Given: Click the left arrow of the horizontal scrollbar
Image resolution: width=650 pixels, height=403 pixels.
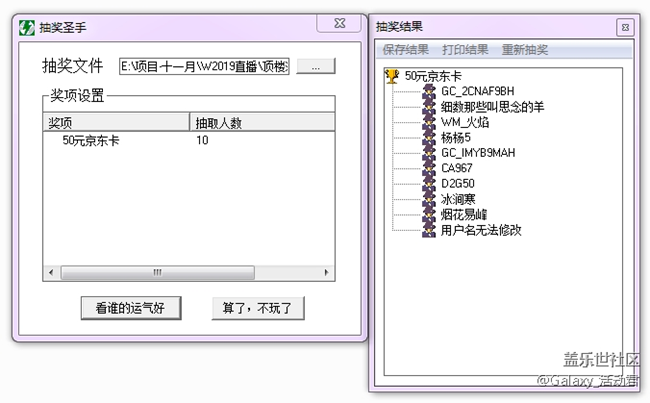Looking at the screenshot, I should pos(51,272).
